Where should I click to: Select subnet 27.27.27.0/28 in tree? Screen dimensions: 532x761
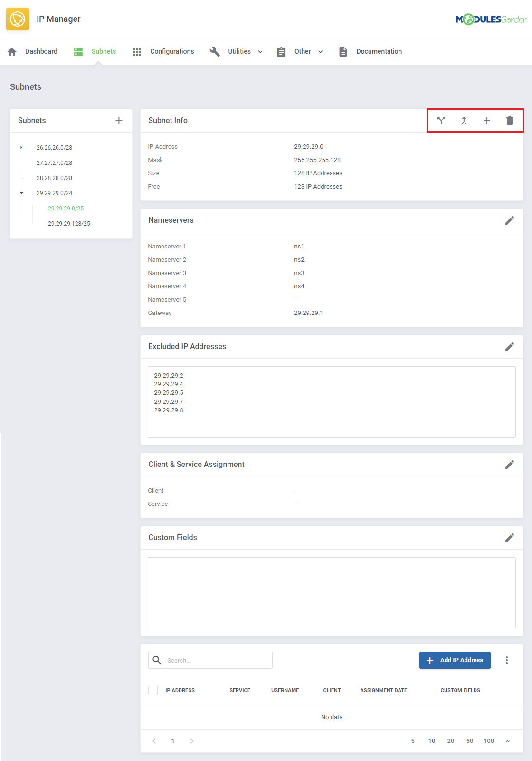[55, 163]
